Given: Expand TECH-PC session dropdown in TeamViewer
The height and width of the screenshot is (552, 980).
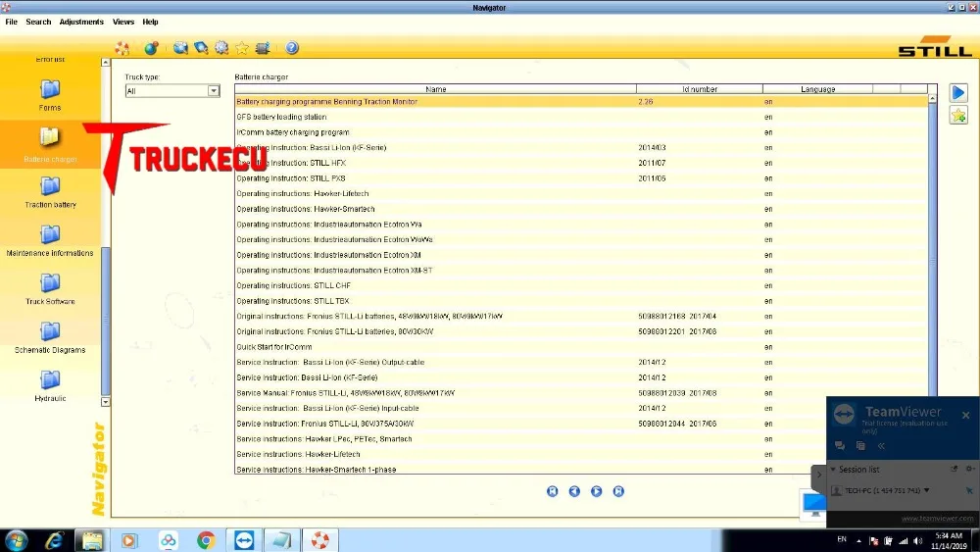Looking at the screenshot, I should pyautogui.click(x=926, y=491).
